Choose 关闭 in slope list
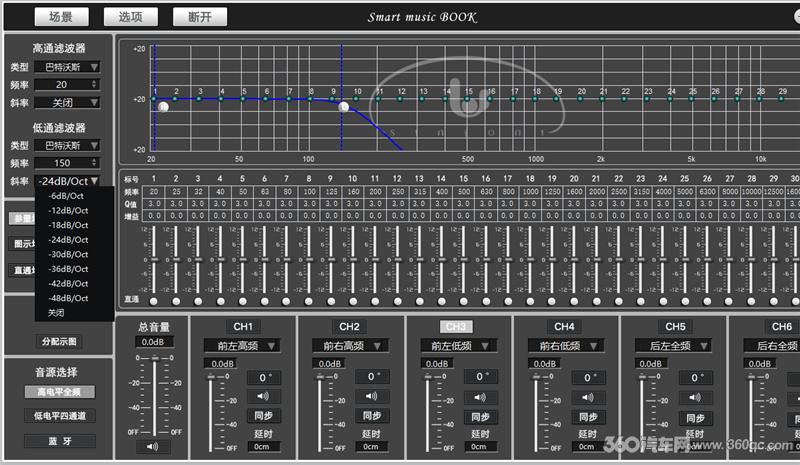This screenshot has height=465, width=800. (x=56, y=313)
